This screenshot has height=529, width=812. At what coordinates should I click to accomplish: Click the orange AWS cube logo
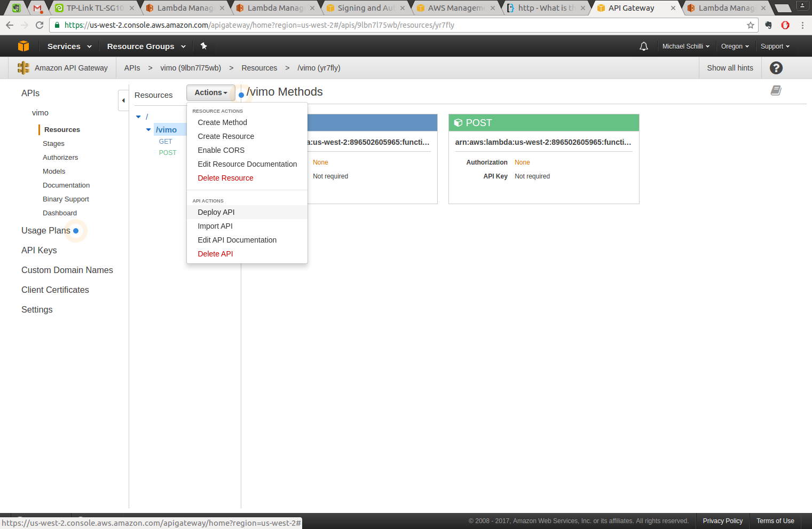pos(23,46)
